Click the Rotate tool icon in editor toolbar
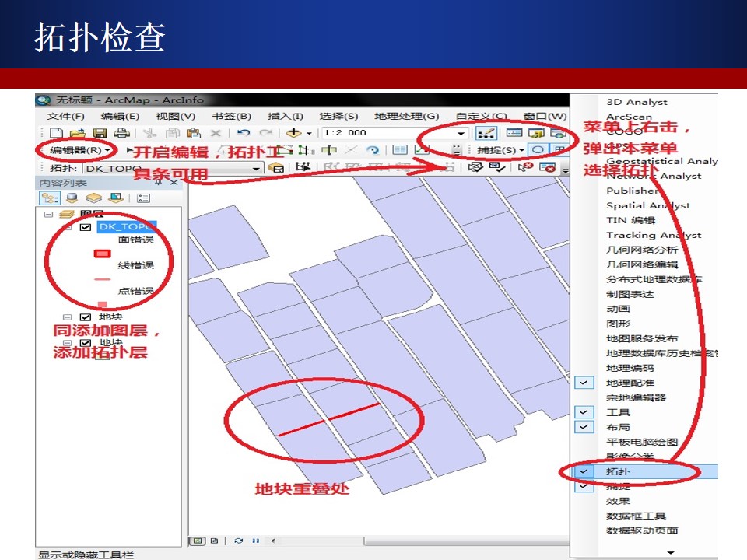The height and width of the screenshot is (560, 747). [x=373, y=150]
